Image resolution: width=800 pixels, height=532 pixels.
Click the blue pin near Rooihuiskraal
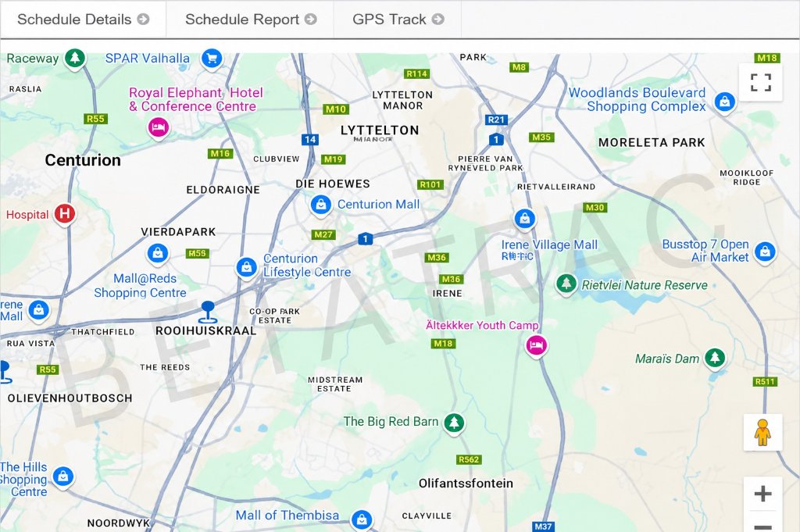coord(208,312)
